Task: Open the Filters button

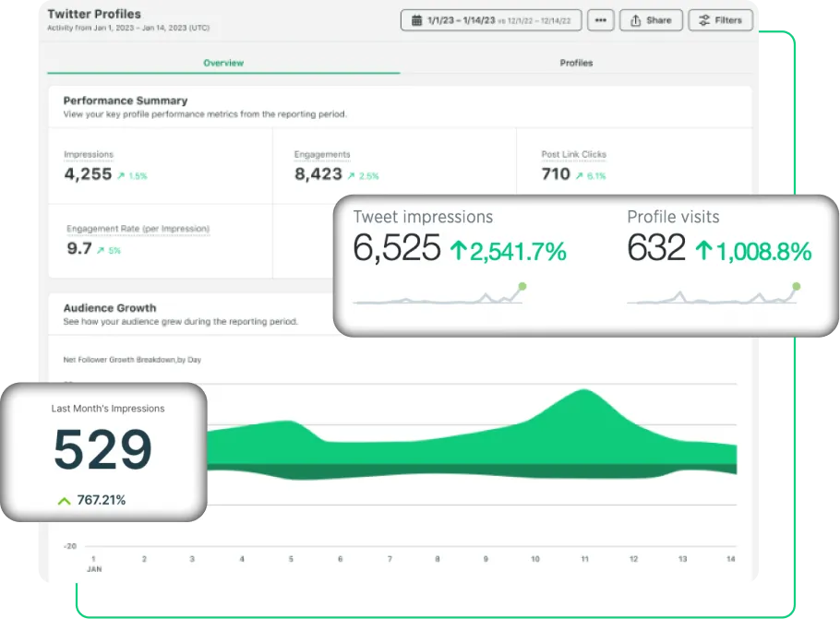Action: click(x=721, y=20)
